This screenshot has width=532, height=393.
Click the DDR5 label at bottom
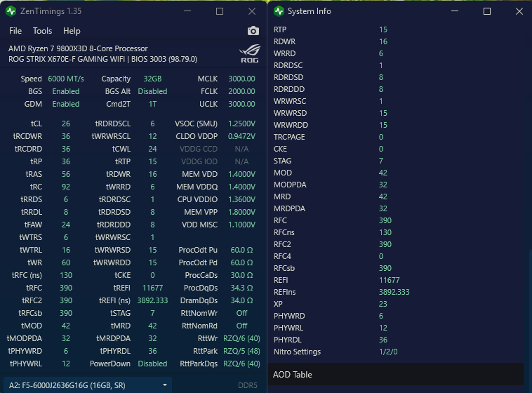click(248, 385)
